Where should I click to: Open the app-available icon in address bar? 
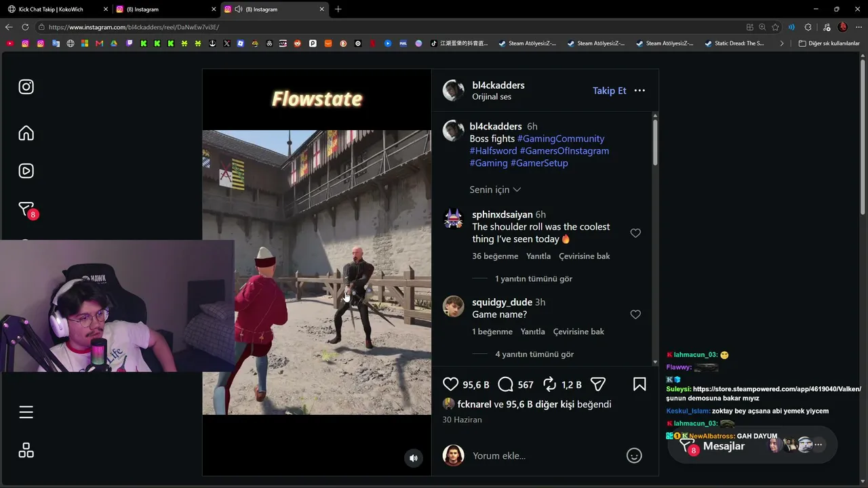tap(749, 27)
